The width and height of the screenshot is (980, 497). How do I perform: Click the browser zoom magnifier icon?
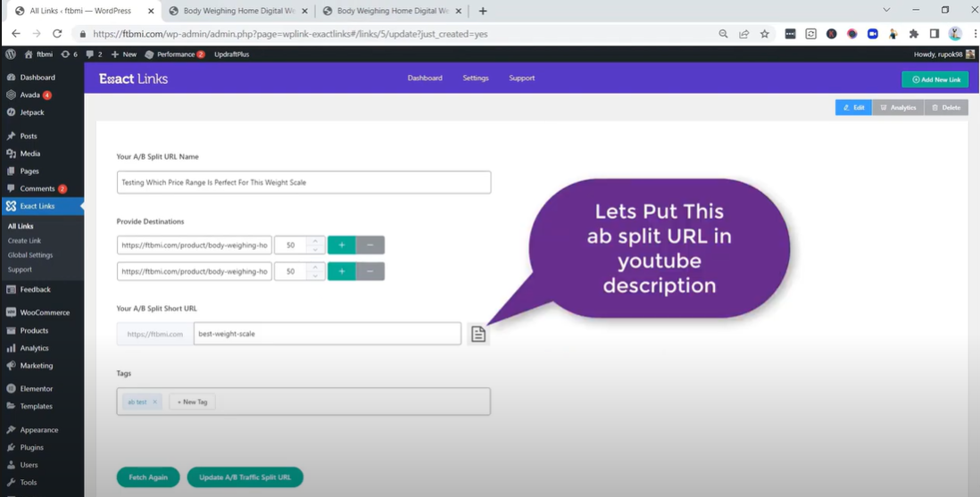point(723,34)
